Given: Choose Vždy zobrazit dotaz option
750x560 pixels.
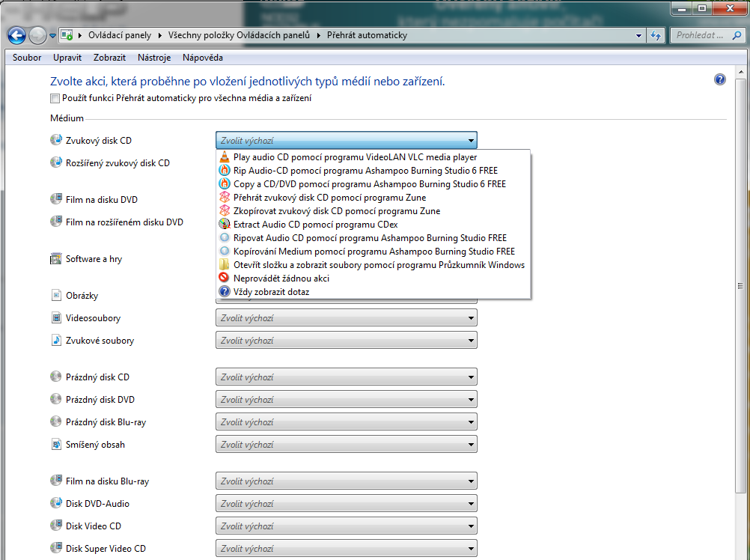Looking at the screenshot, I should (373, 292).
